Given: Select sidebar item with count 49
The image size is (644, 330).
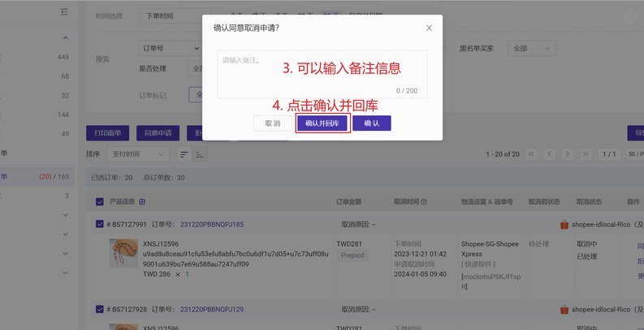Looking at the screenshot, I should (37, 134).
